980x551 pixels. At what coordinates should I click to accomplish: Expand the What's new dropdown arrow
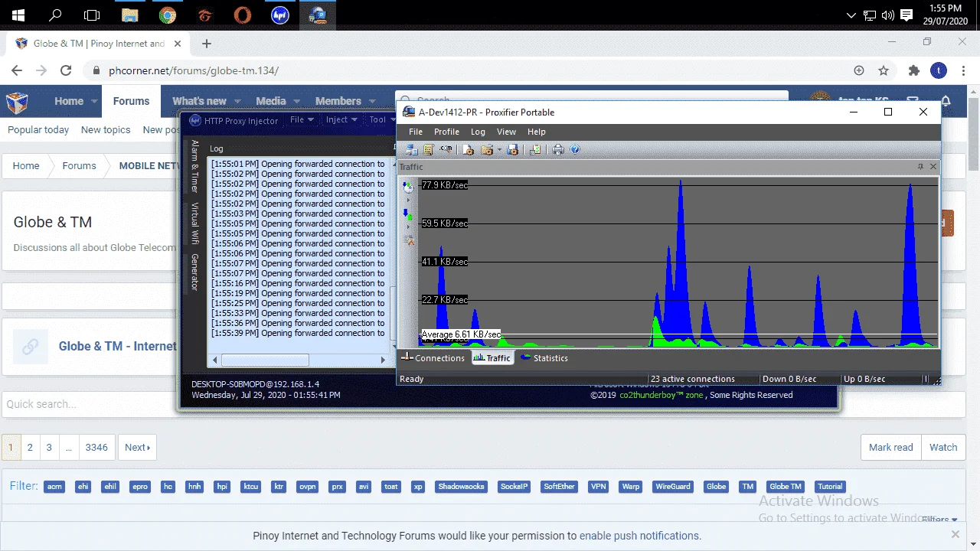237,101
